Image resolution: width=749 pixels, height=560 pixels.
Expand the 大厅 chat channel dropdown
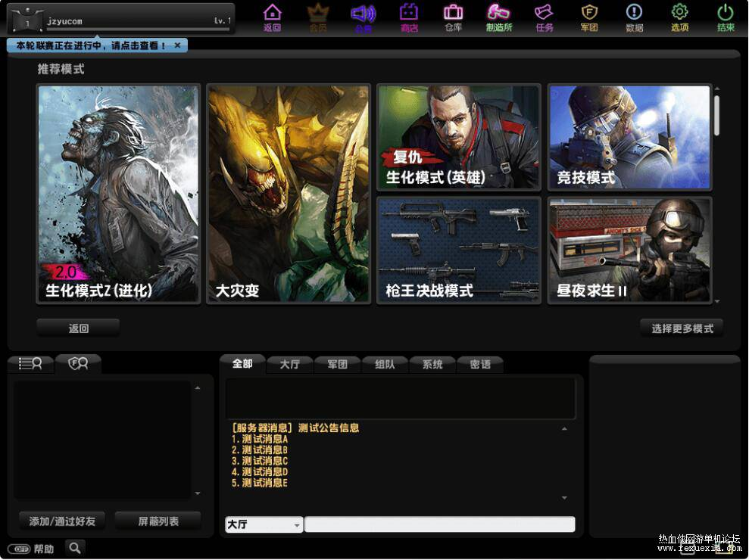pos(296,525)
